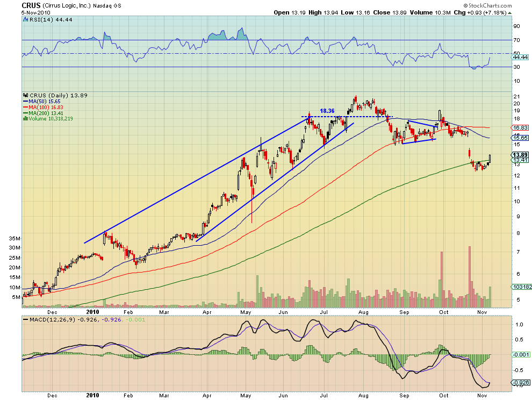Click the green up-triangle beside Chg +7.18%

click(509, 13)
